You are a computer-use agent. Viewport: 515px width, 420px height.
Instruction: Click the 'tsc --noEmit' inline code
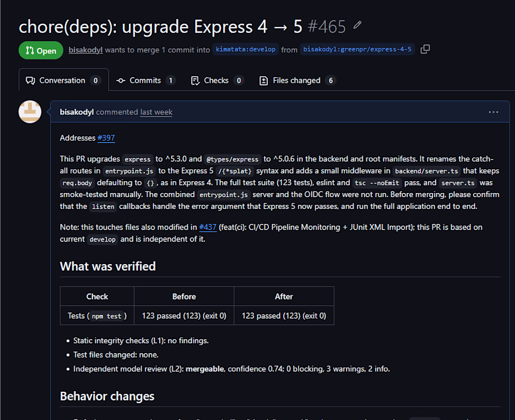377,183
